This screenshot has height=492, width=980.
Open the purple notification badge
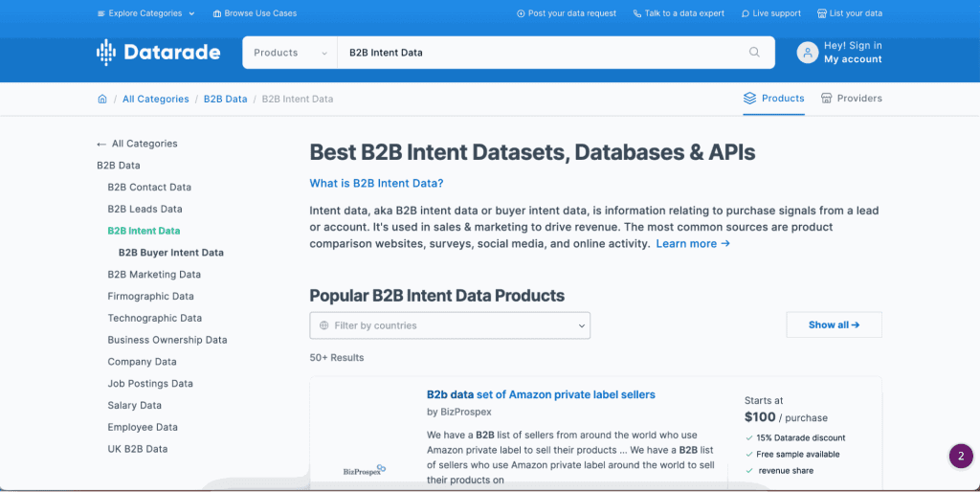tap(961, 456)
